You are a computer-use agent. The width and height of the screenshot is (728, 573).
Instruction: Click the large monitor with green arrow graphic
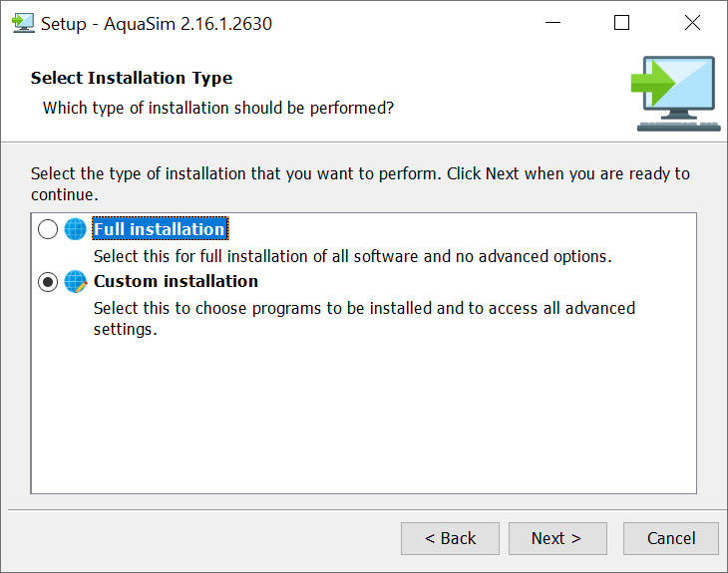(x=675, y=94)
